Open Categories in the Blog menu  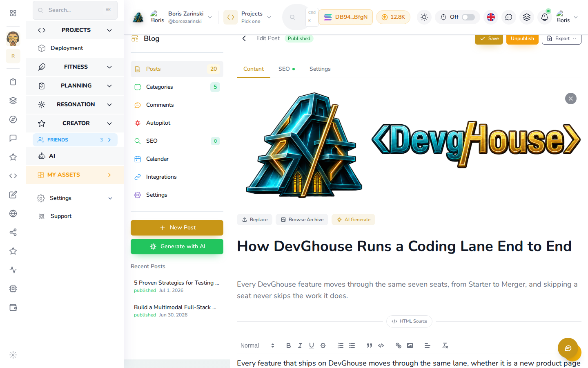coord(177,87)
